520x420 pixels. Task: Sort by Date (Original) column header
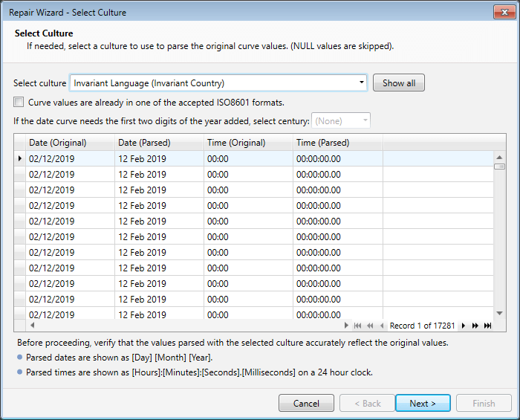pos(70,143)
